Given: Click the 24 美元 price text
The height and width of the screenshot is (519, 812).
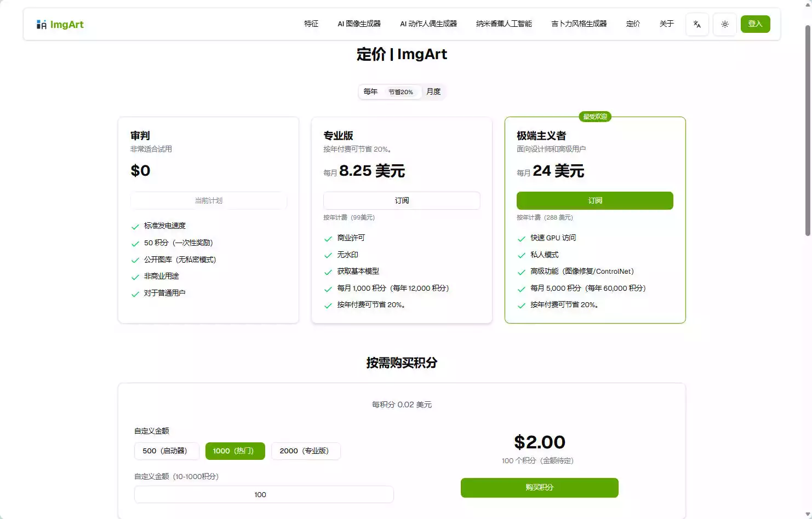Looking at the screenshot, I should (x=558, y=171).
